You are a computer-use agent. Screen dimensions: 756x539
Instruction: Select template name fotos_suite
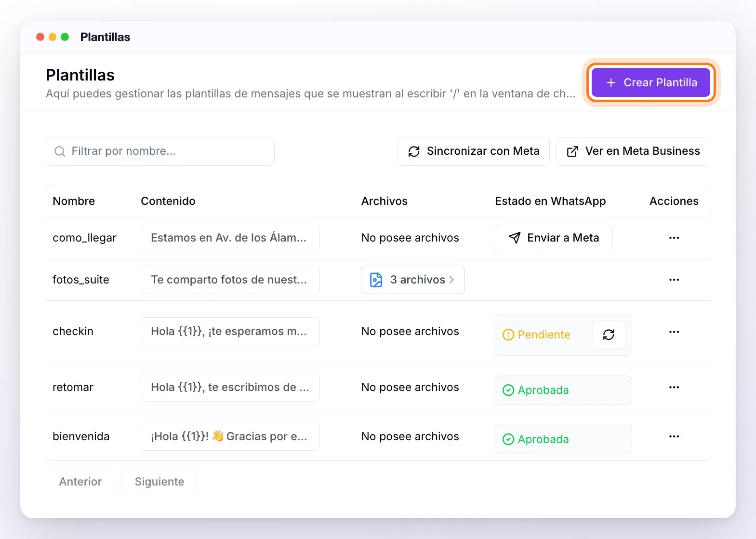pos(81,280)
